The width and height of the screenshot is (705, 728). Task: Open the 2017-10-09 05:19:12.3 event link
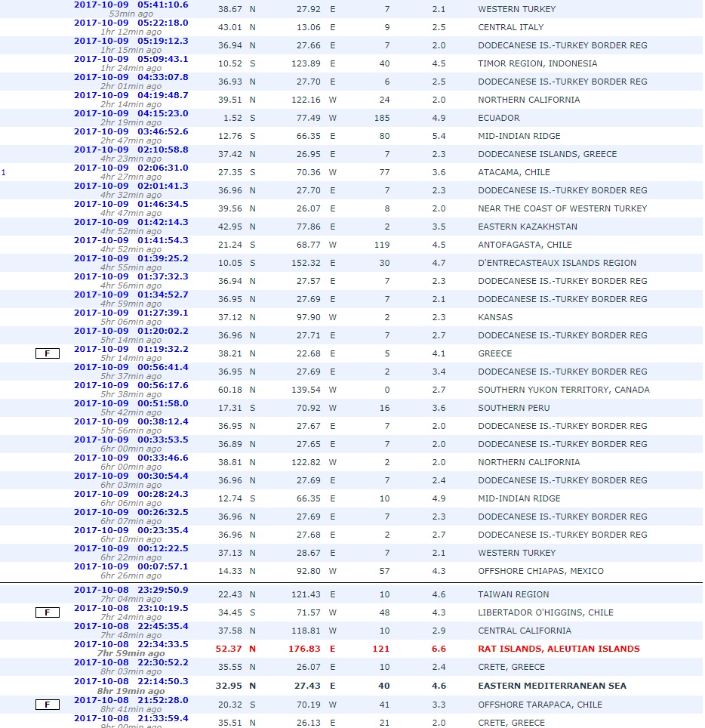click(x=131, y=41)
